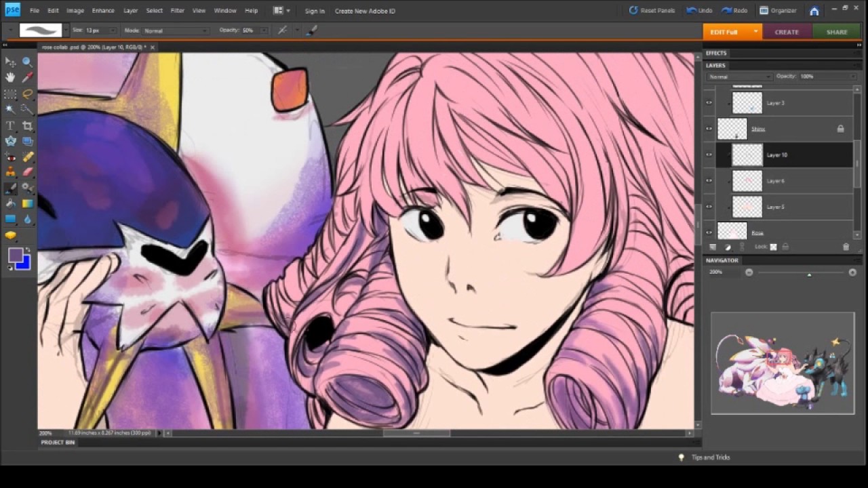Select the Sponge tool
Viewport: 868px width, 488px height.
tap(10, 235)
